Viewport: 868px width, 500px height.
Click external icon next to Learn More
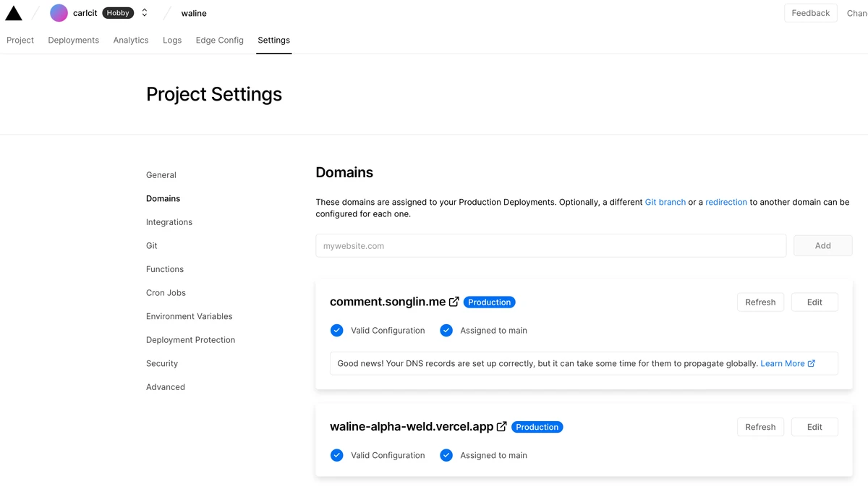[812, 364]
